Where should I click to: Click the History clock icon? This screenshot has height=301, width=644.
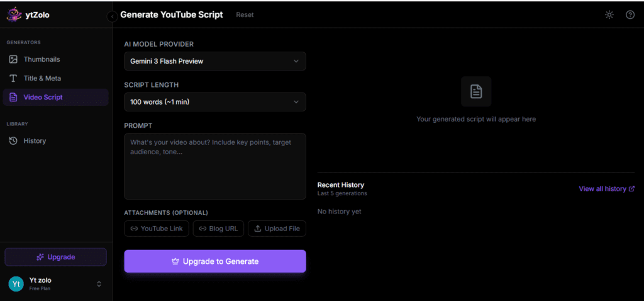(x=13, y=140)
